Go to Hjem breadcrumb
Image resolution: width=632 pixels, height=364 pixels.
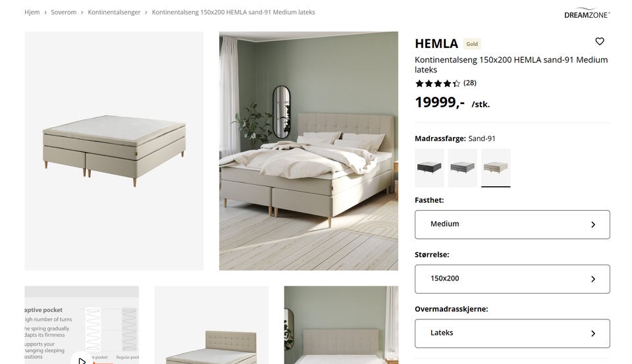[x=32, y=12]
